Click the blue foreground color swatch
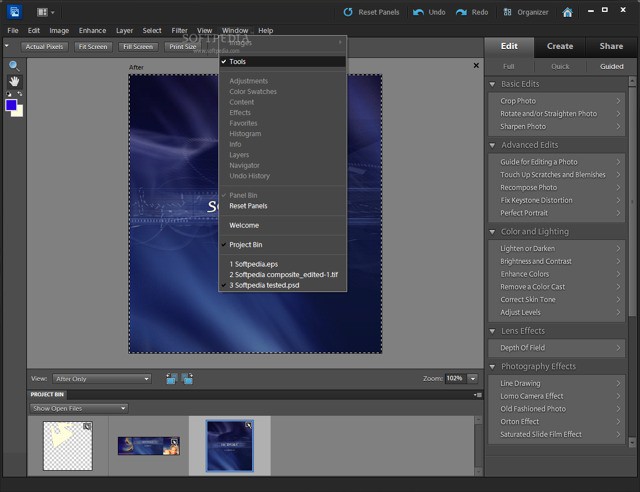Viewport: 640px width, 492px height. coord(11,104)
